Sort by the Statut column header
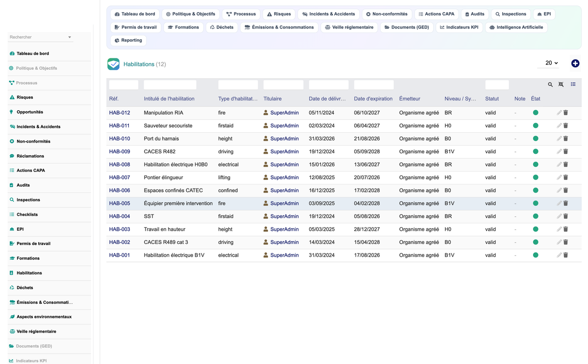Image resolution: width=588 pixels, height=364 pixels. pyautogui.click(x=492, y=99)
